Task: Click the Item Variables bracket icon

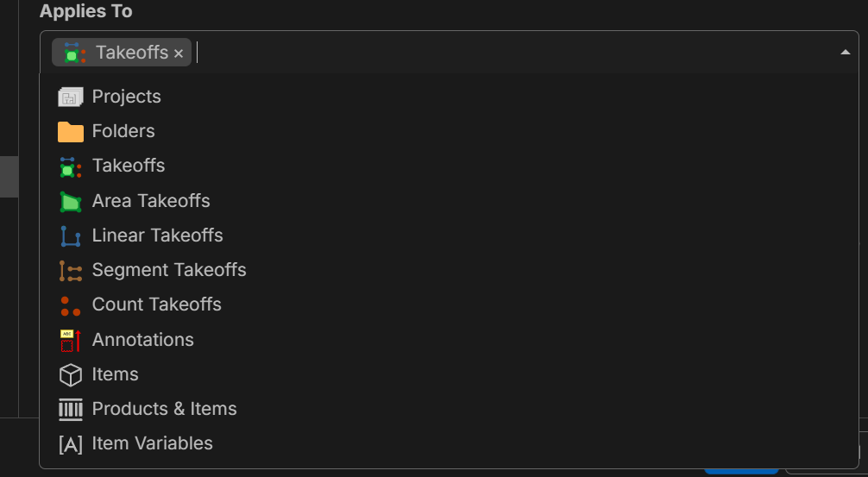Action: [x=70, y=444]
